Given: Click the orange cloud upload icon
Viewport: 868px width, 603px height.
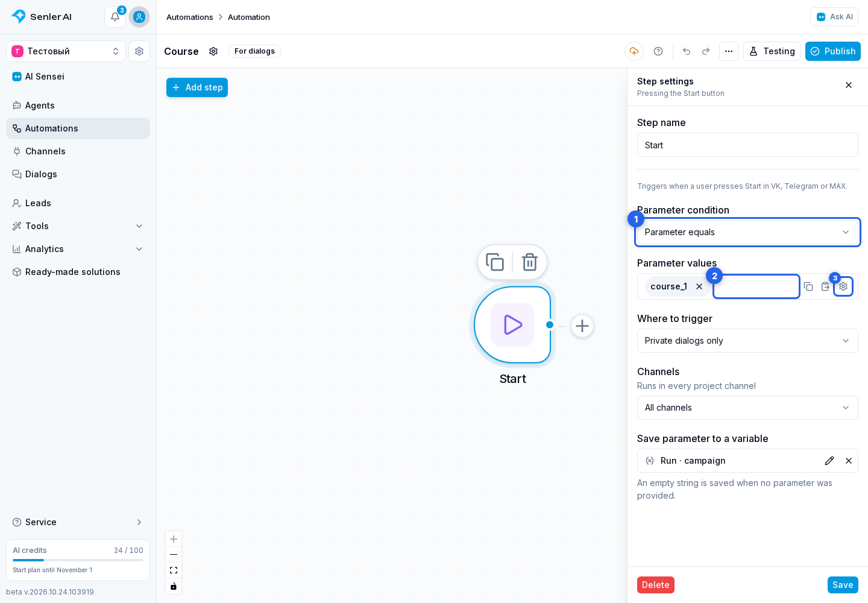Looking at the screenshot, I should click(x=634, y=51).
